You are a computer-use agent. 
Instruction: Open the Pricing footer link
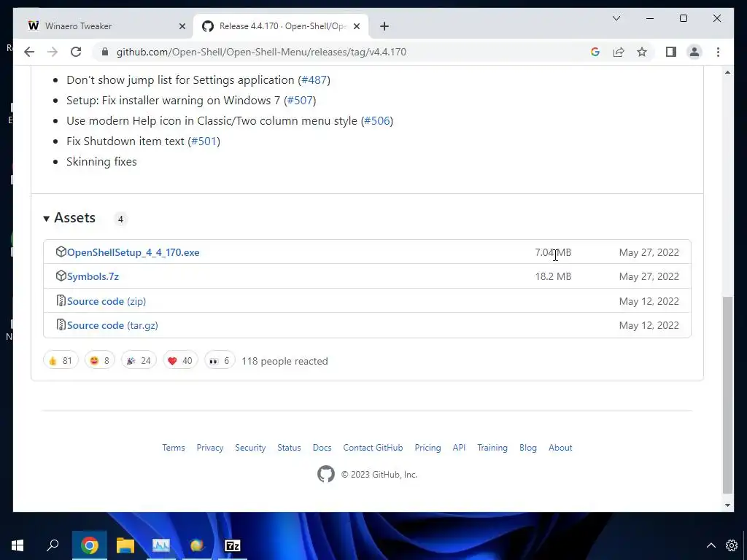427,448
